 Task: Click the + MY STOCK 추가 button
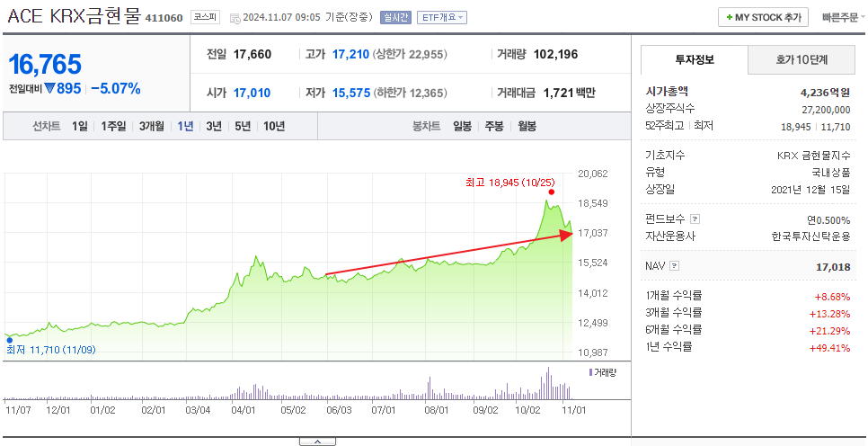(763, 17)
